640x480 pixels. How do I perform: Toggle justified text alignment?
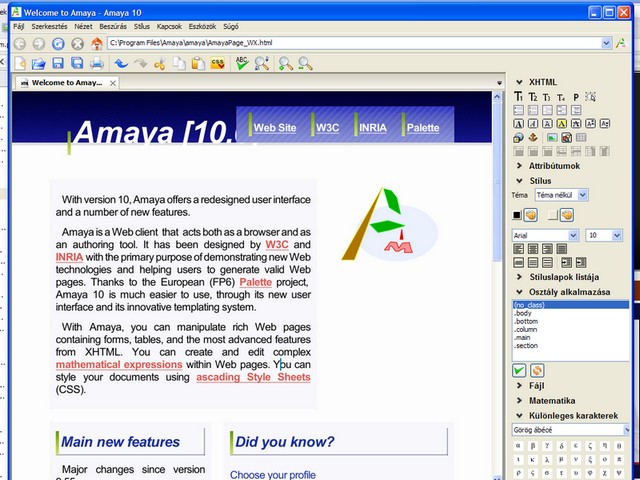click(x=562, y=249)
